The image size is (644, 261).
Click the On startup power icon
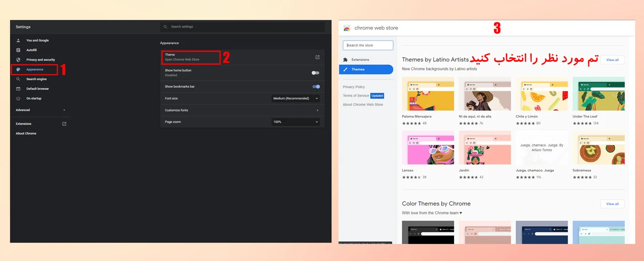point(18,99)
